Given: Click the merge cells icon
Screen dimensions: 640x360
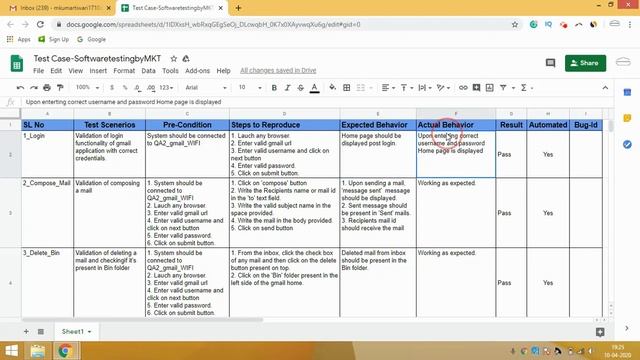Looking at the screenshot, I should [x=361, y=88].
